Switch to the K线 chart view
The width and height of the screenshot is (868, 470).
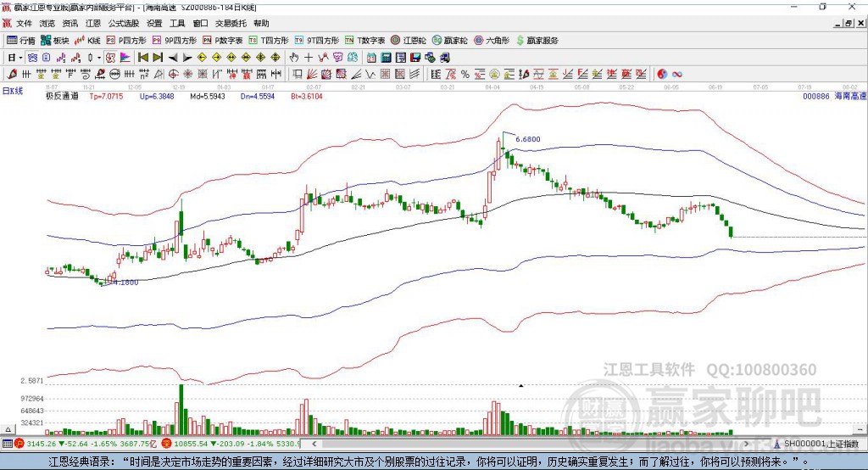(x=87, y=41)
